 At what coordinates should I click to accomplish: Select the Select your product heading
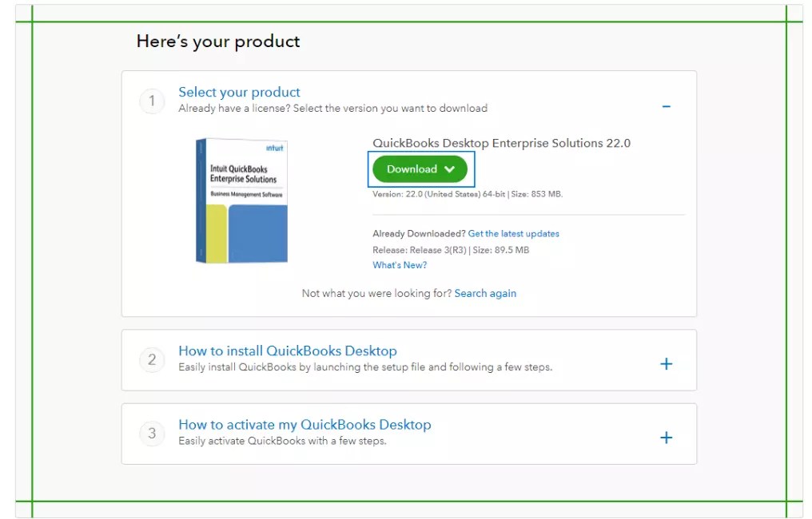(239, 91)
